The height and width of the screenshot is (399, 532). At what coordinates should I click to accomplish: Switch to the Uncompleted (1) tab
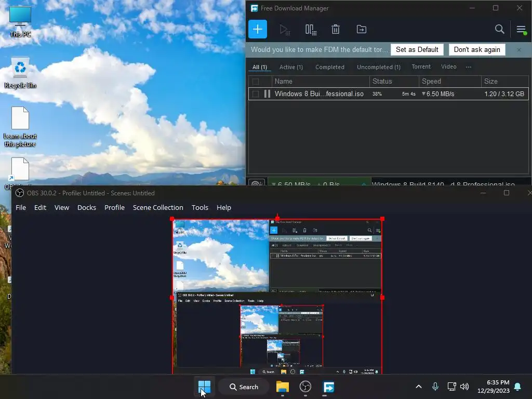379,67
